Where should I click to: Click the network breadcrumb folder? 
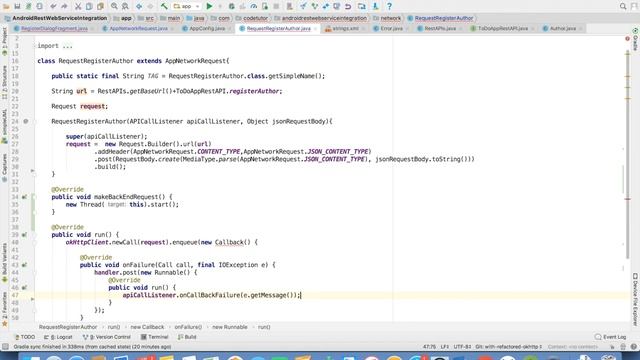[387, 18]
